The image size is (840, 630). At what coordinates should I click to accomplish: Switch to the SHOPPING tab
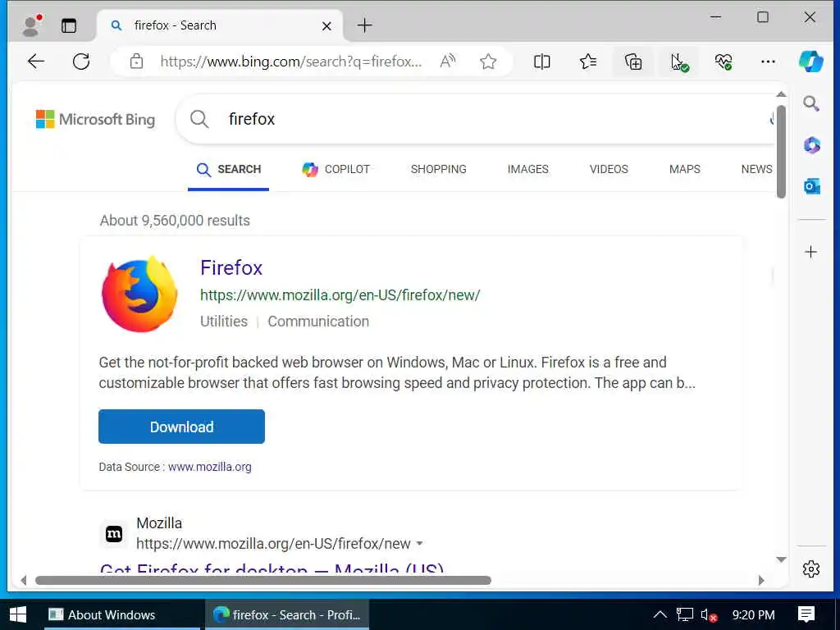point(439,169)
